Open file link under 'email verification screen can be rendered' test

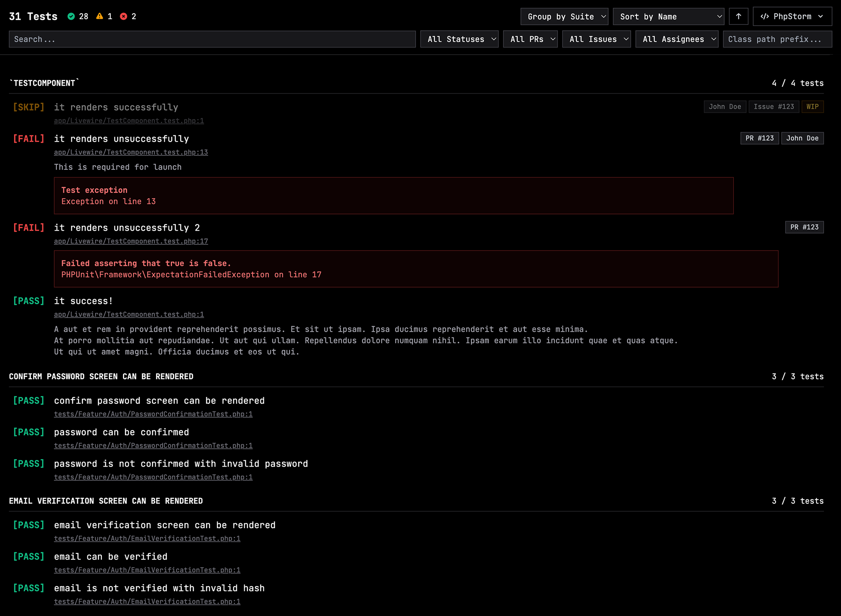pyautogui.click(x=147, y=539)
